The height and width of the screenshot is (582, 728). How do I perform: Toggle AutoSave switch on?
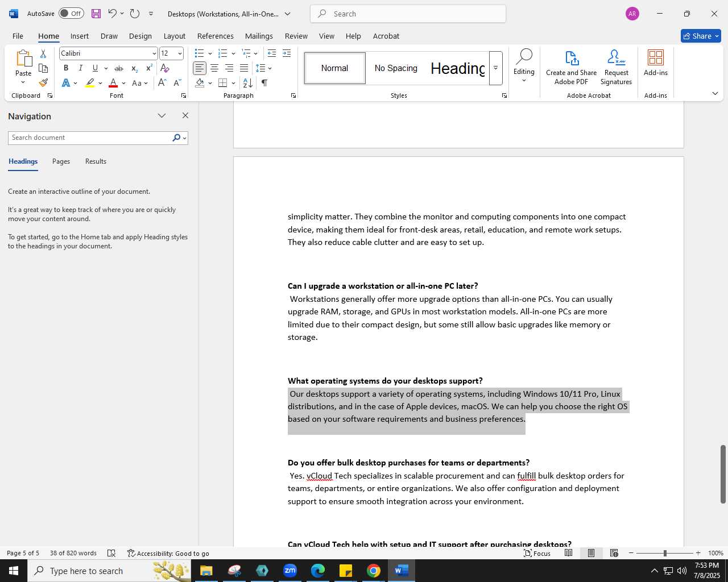71,14
